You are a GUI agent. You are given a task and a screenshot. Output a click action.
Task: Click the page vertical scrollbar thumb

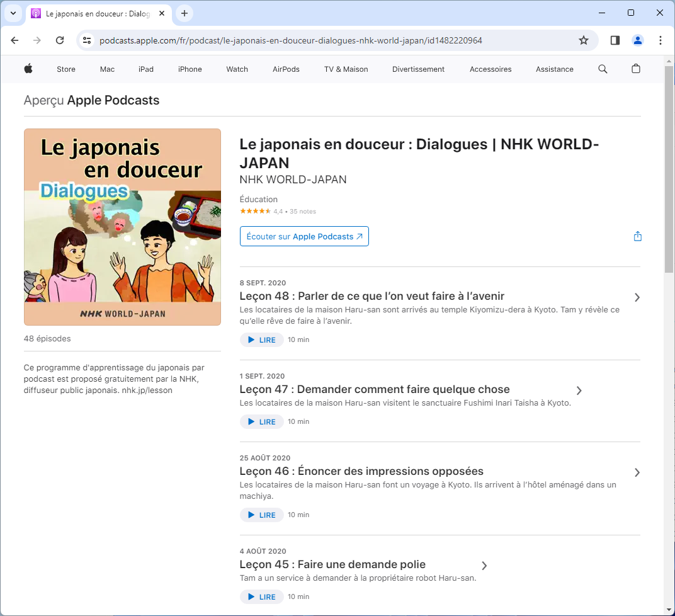pyautogui.click(x=669, y=169)
